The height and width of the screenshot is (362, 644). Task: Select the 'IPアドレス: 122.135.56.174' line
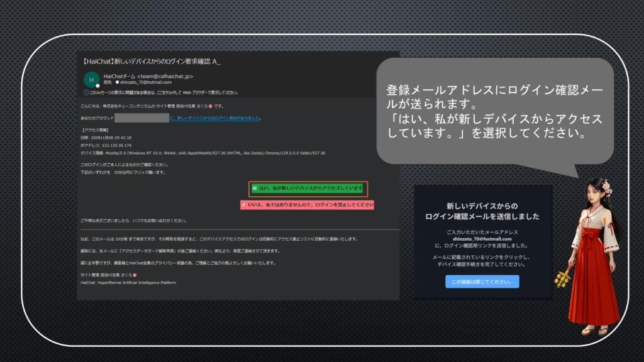106,145
